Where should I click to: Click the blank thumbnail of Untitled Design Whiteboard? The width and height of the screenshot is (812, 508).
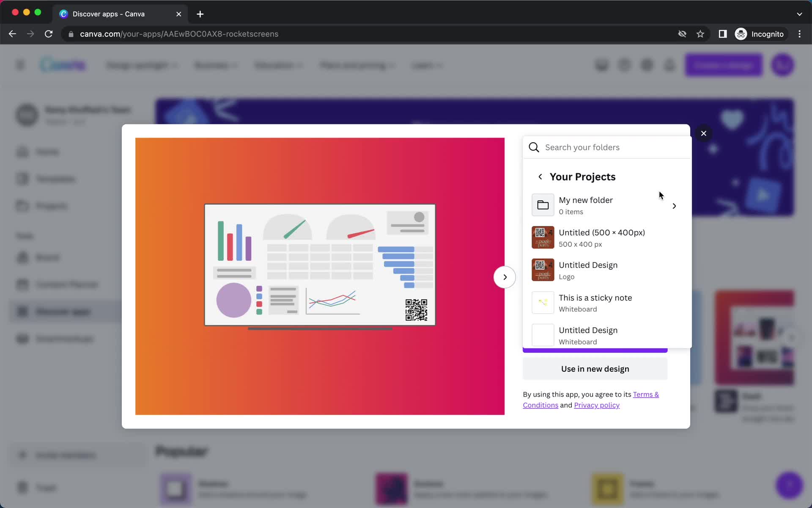pyautogui.click(x=543, y=335)
